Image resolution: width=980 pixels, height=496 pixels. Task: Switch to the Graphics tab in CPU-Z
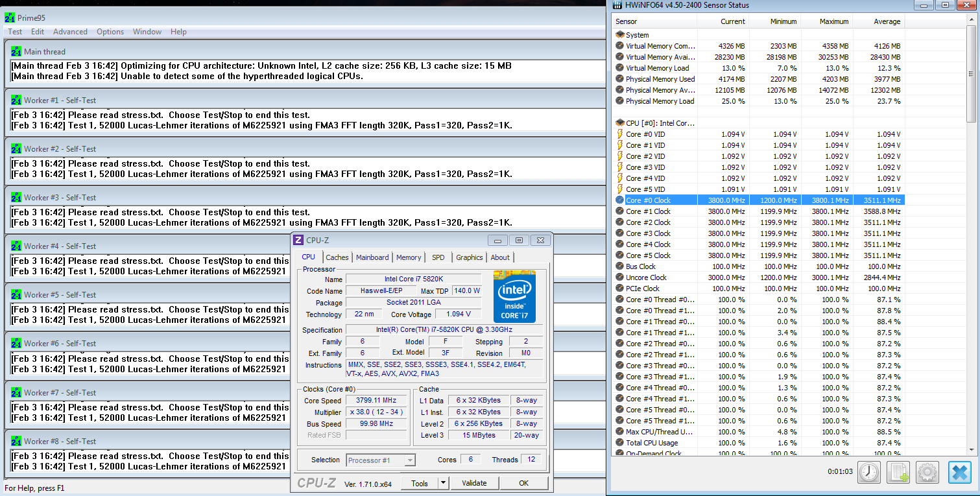(x=470, y=257)
